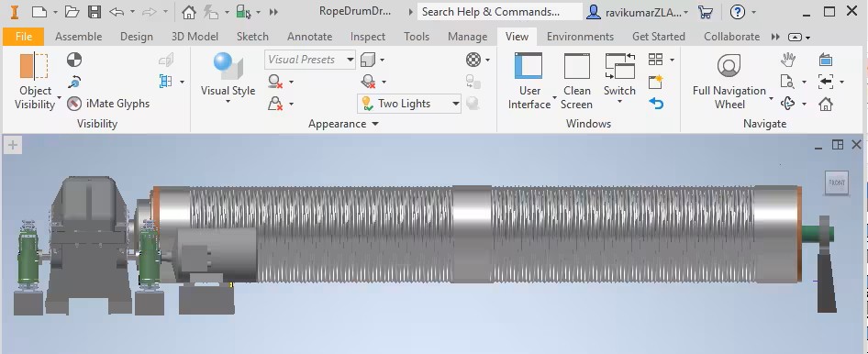Click the Orthographic view cube icon
The image size is (868, 354).
[x=368, y=60]
